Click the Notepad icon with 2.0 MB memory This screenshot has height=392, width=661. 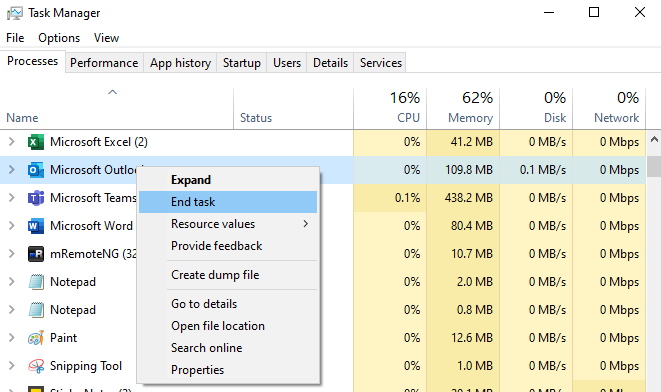coord(36,282)
